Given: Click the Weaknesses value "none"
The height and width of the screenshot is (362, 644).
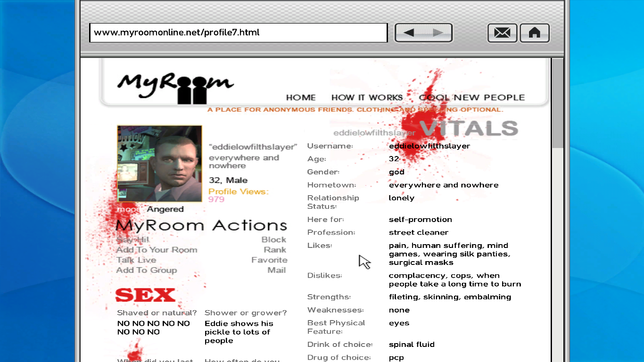Looking at the screenshot, I should pos(399,310).
